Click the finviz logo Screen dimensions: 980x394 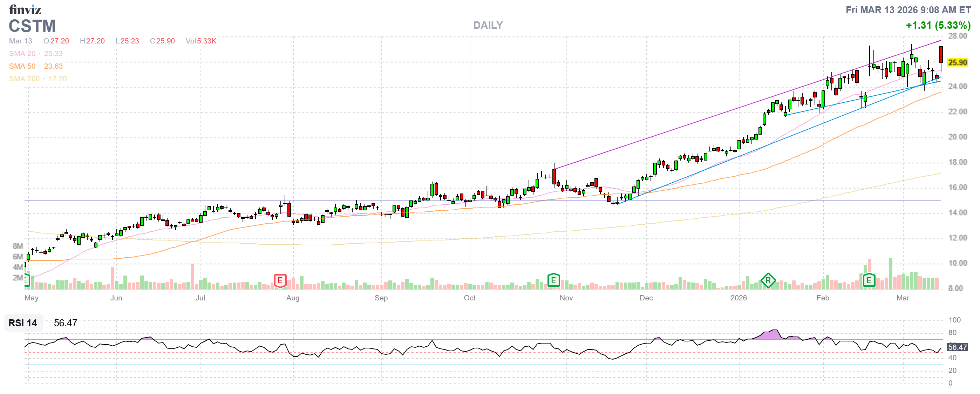pyautogui.click(x=25, y=9)
